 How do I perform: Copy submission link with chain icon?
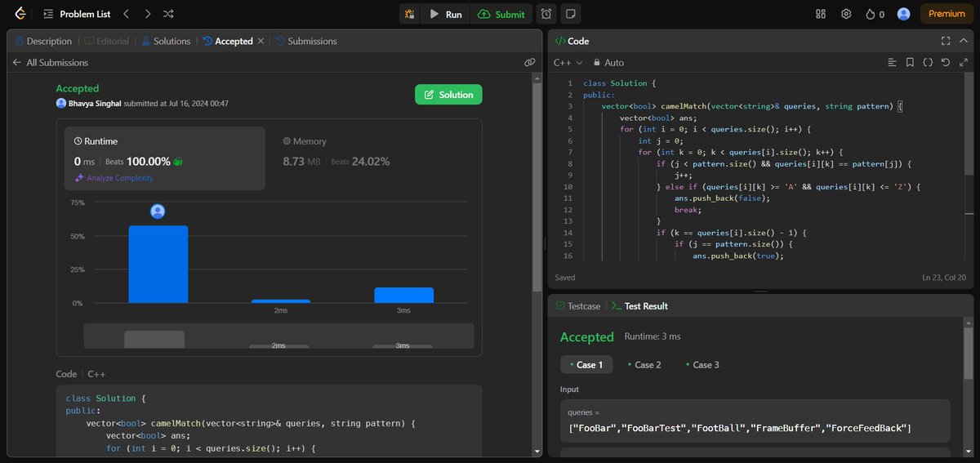[529, 62]
